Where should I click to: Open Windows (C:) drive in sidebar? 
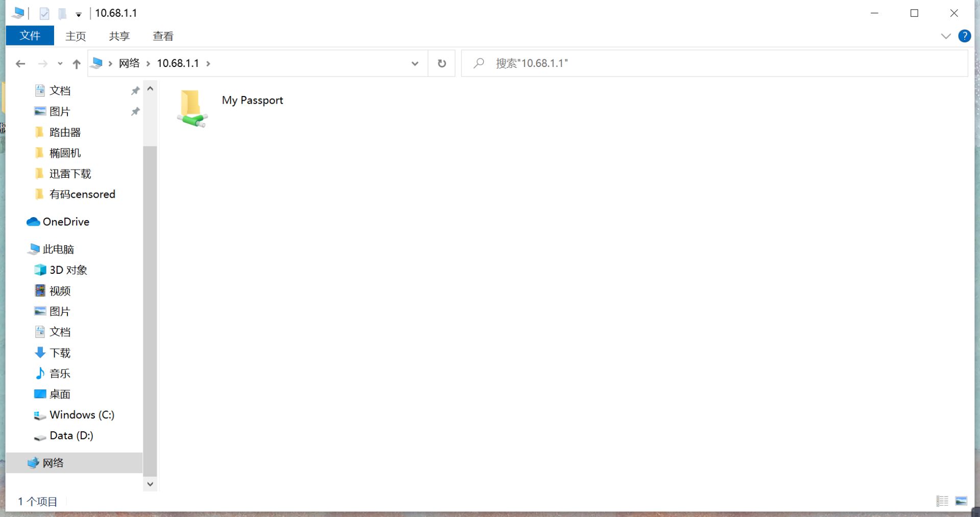coord(82,415)
